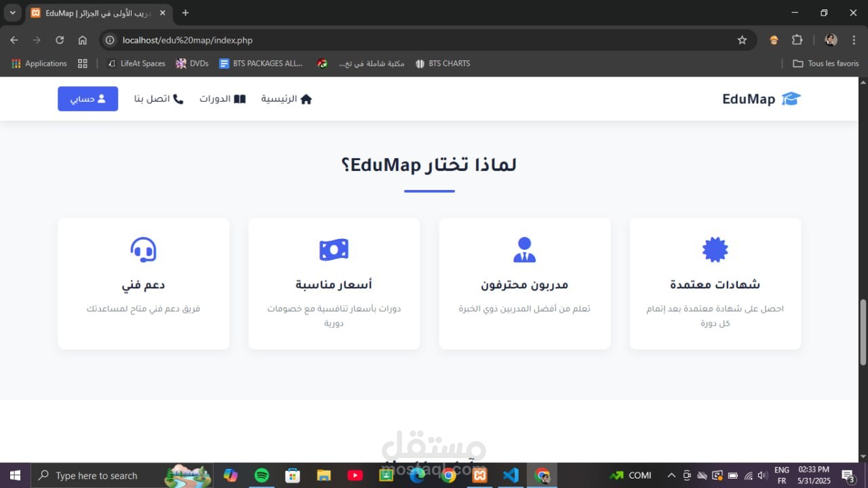
Task: Open the BTS CHARTS bookmark
Action: [x=442, y=63]
